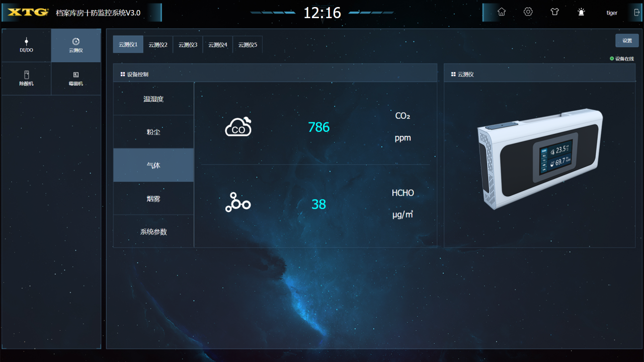This screenshot has width=644, height=362.
Task: Click the 设置 button
Action: point(627,41)
